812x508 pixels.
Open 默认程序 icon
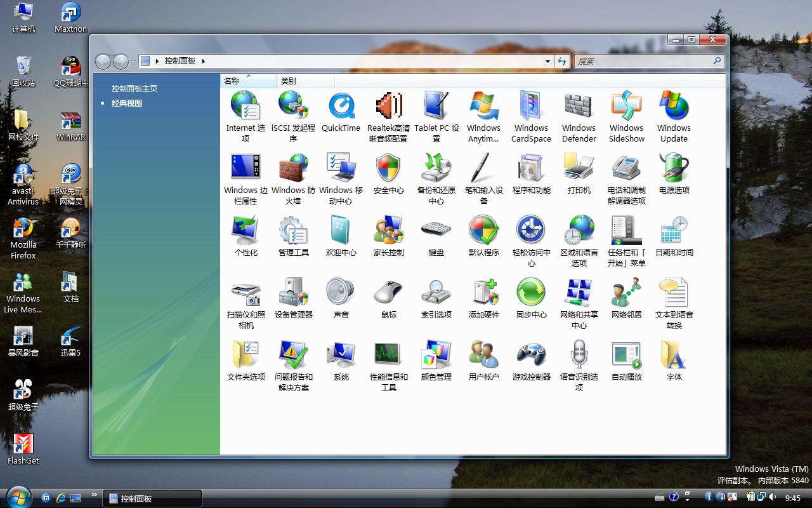pyautogui.click(x=483, y=236)
